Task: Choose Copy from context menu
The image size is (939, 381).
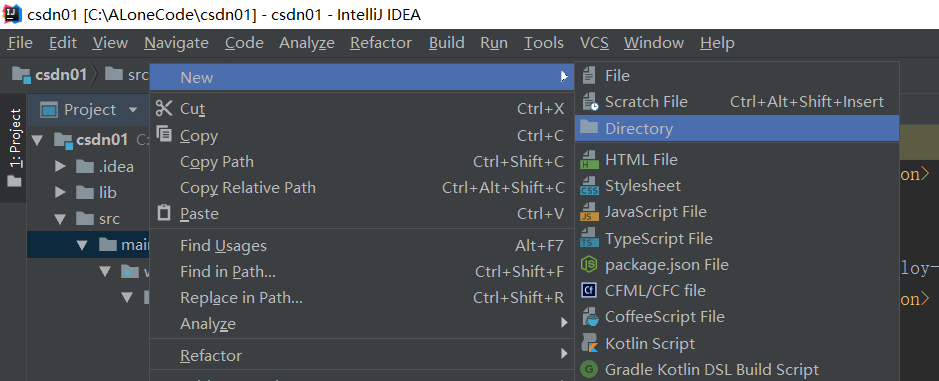Action: click(362, 136)
